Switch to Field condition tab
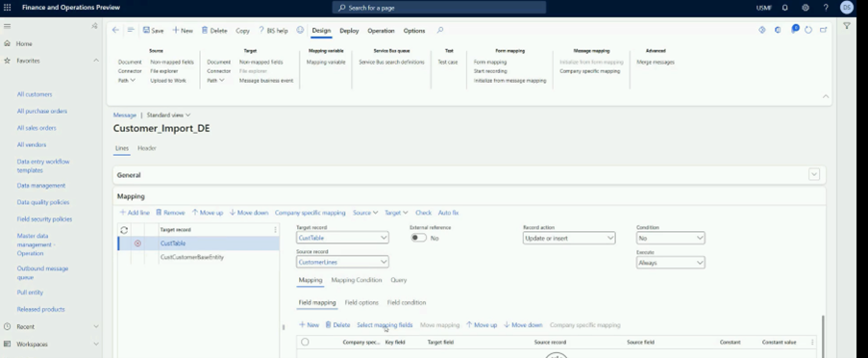Screen dimensions: 868x358 pyautogui.click(x=407, y=303)
